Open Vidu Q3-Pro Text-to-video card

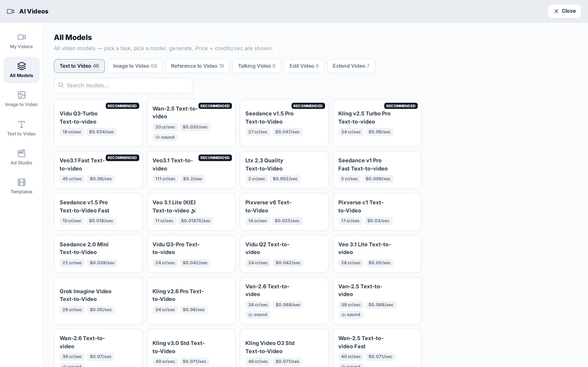[191, 254]
